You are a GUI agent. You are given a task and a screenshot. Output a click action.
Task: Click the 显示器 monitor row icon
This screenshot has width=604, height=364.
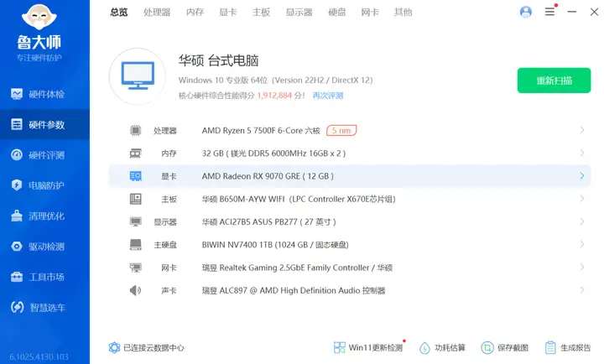click(x=135, y=221)
